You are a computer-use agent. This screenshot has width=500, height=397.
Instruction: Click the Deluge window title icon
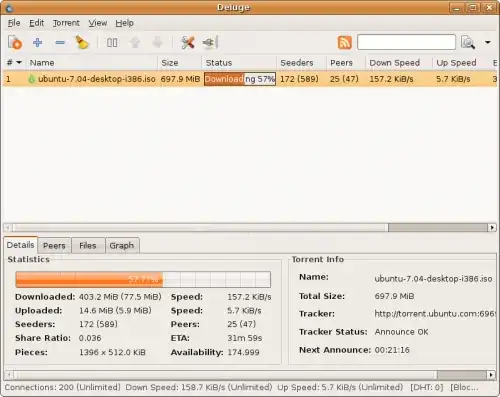(9, 7)
